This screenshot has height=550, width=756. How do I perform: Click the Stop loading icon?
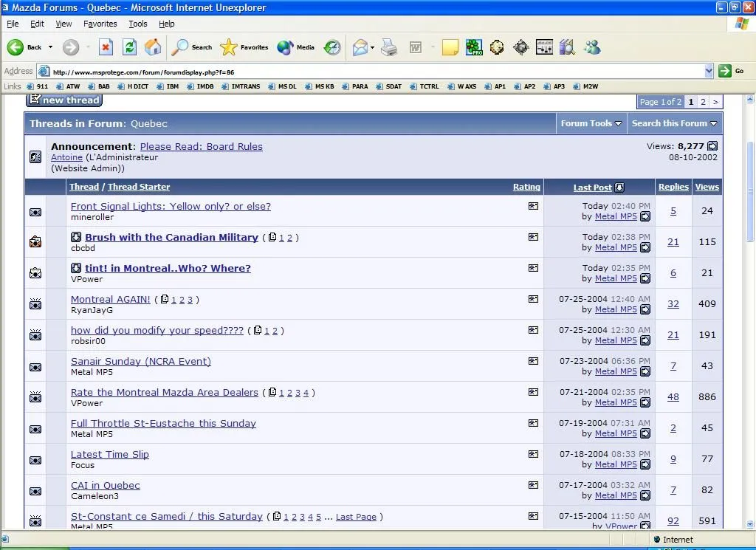[x=106, y=47]
